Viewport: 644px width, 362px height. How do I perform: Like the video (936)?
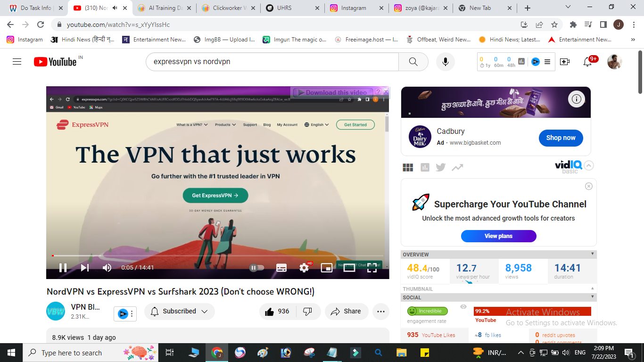coord(278,312)
